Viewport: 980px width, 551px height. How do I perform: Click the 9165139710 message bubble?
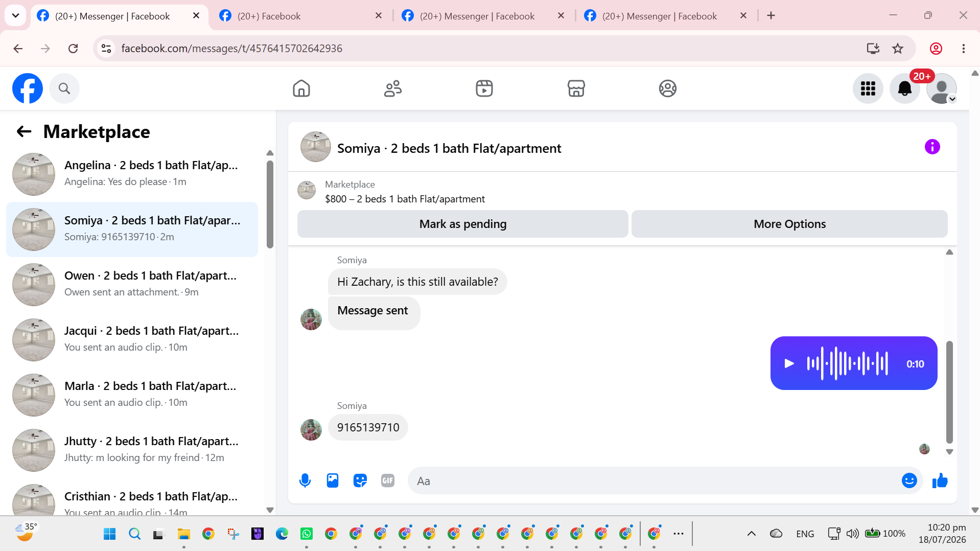point(368,427)
